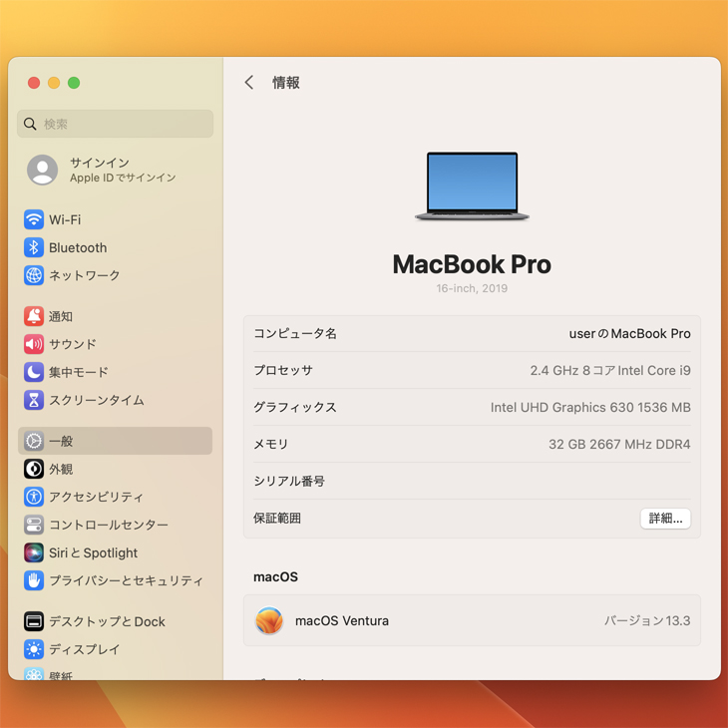
Task: Open the アクセシビリティ icon
Action: click(34, 497)
